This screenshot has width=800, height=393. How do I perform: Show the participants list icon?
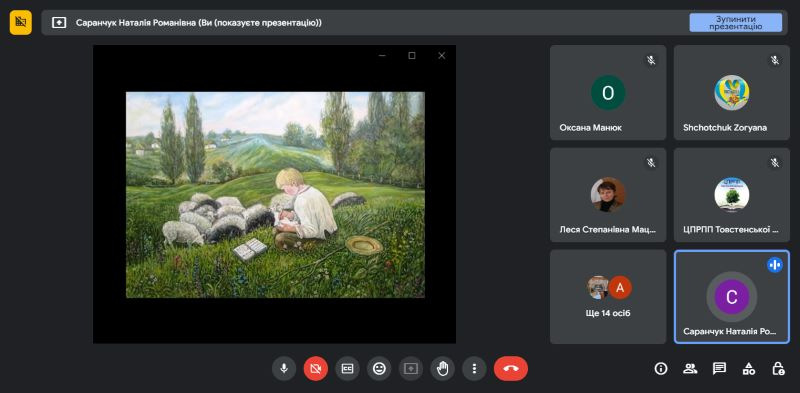pos(690,369)
